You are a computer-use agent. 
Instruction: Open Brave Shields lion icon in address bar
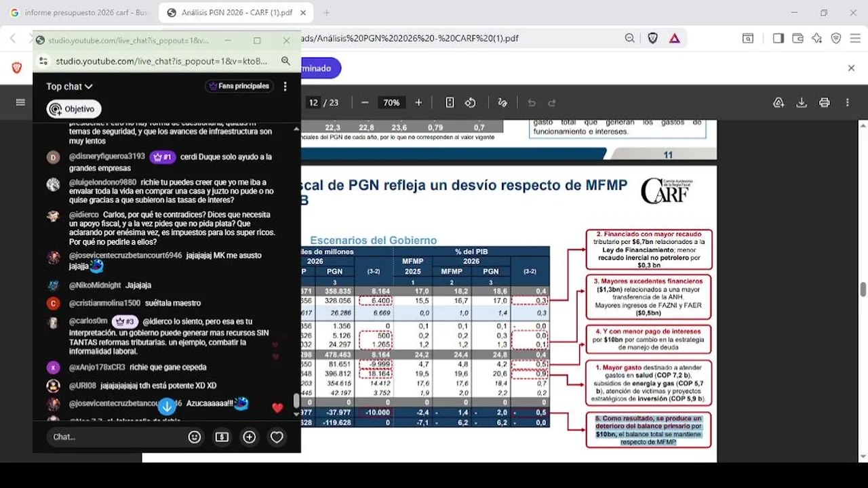click(652, 39)
